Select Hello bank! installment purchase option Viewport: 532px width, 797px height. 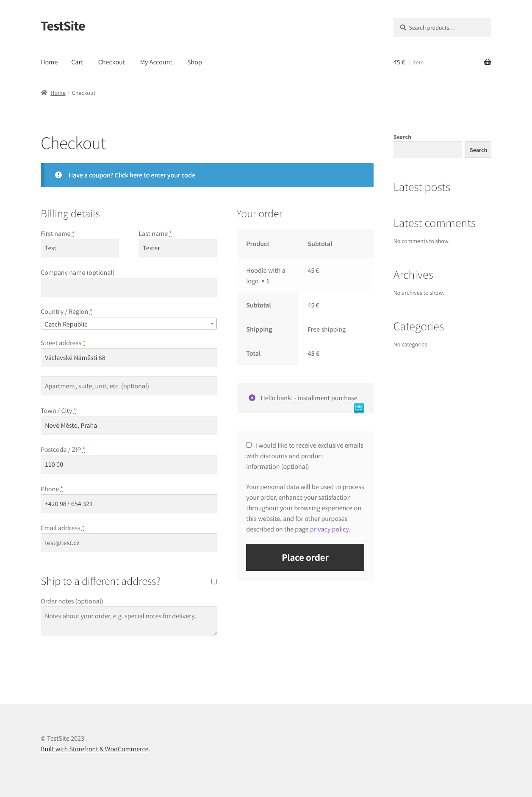tap(252, 398)
